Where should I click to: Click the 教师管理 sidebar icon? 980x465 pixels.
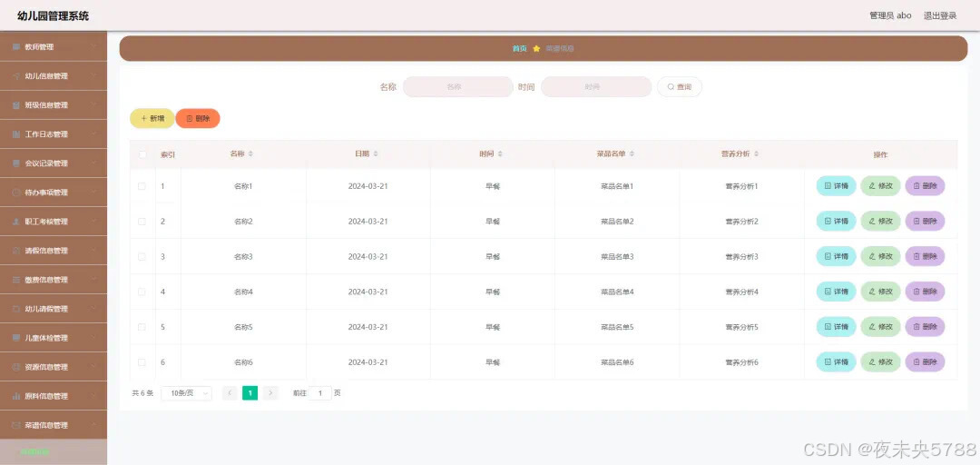[17, 47]
